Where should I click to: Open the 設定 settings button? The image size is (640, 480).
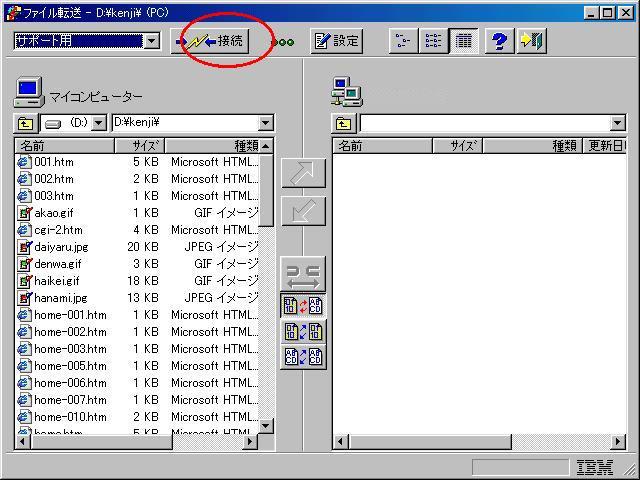click(x=336, y=41)
